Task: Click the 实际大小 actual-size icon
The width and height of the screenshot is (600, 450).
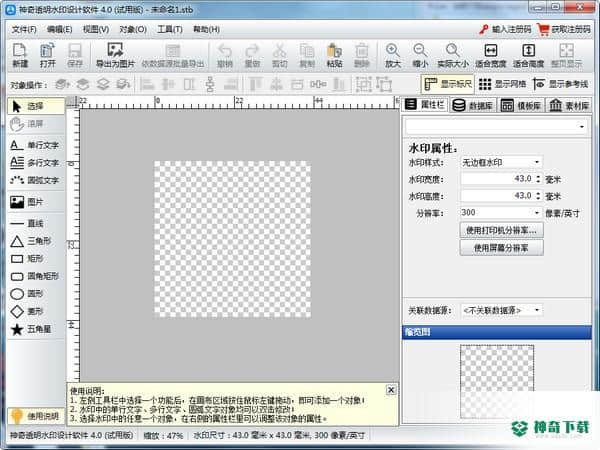Action: [x=453, y=55]
